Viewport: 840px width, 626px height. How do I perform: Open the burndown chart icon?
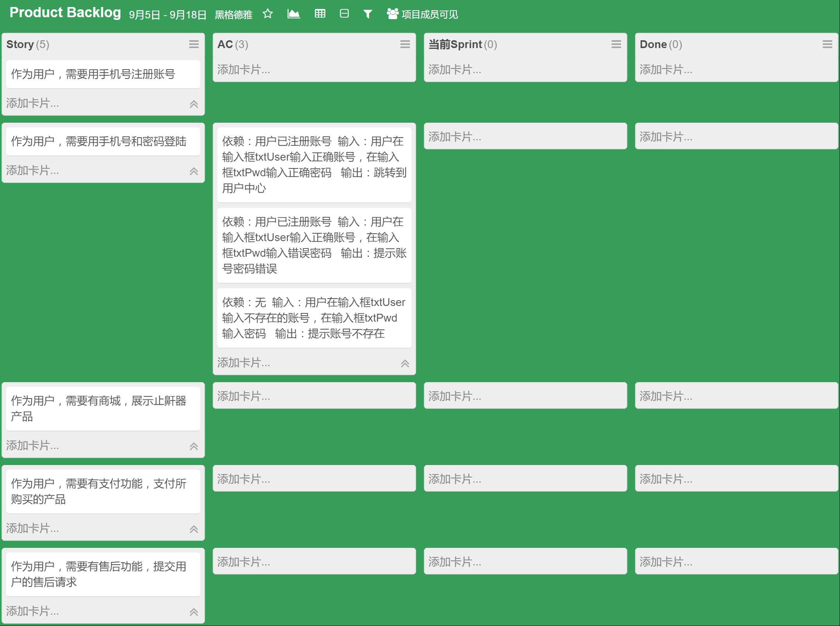tap(293, 14)
